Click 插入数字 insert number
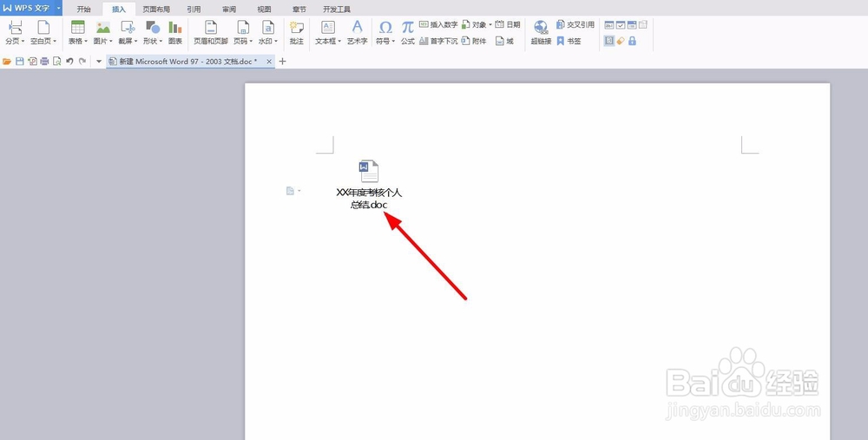This screenshot has height=440, width=868. [x=438, y=24]
